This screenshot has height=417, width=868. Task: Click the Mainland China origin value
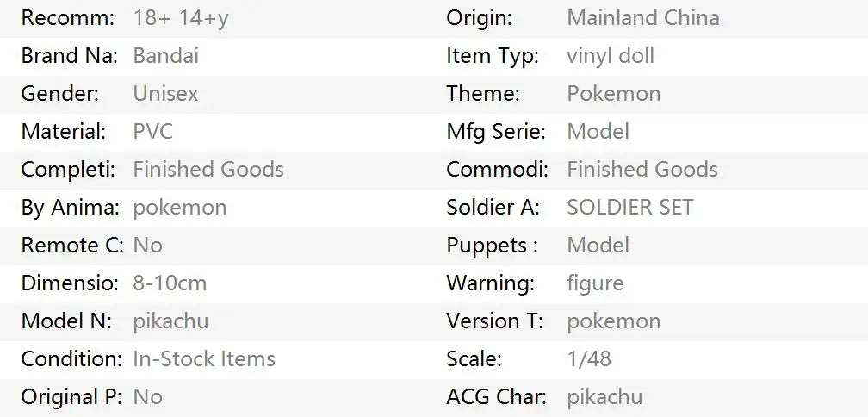tap(642, 17)
